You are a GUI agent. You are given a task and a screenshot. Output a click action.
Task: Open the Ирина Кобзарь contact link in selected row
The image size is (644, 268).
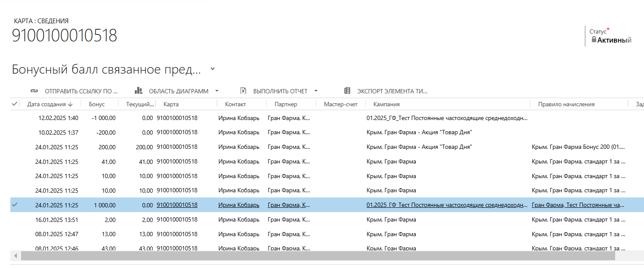click(239, 205)
